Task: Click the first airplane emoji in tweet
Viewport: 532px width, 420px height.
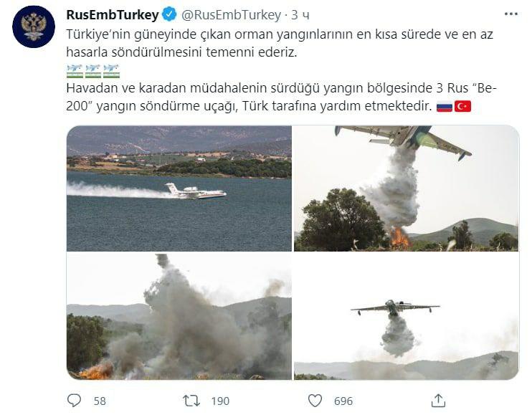Action: coord(75,71)
